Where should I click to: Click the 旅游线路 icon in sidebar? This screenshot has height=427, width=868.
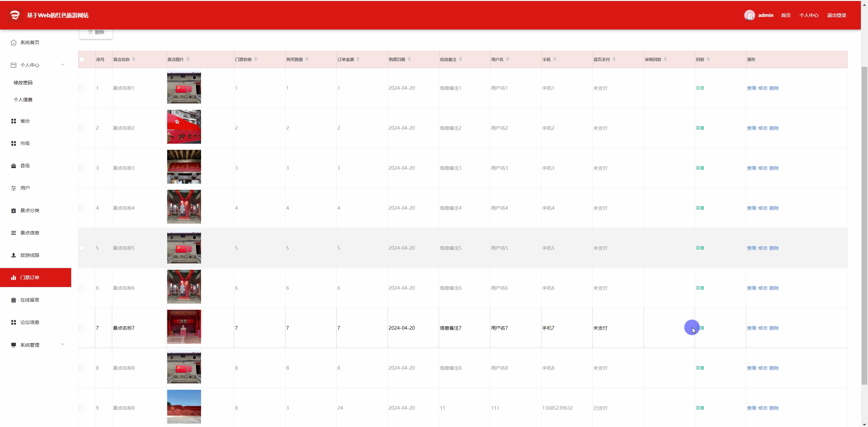click(x=14, y=255)
